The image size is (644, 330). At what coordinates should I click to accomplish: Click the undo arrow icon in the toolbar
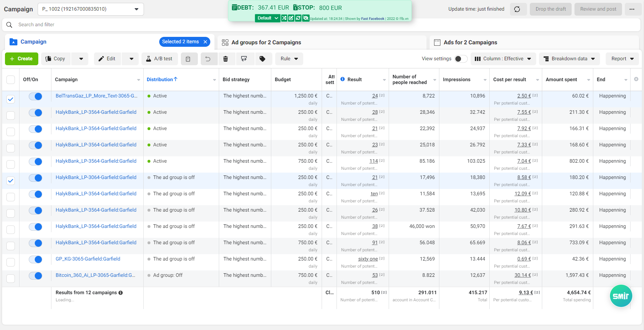(x=208, y=59)
